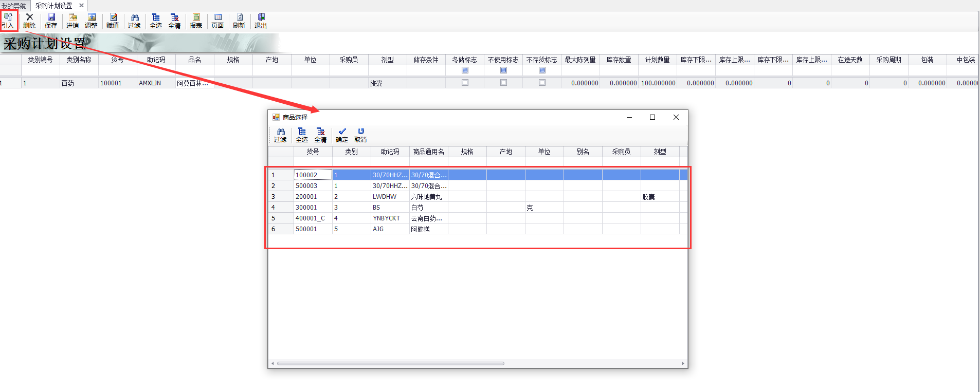Click 200001 cell in dialog

pyautogui.click(x=313, y=197)
